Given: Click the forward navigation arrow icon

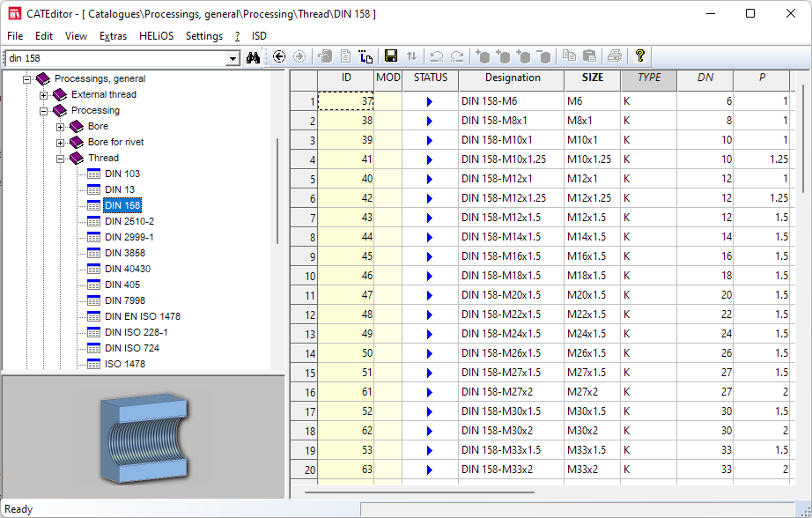Looking at the screenshot, I should (299, 56).
